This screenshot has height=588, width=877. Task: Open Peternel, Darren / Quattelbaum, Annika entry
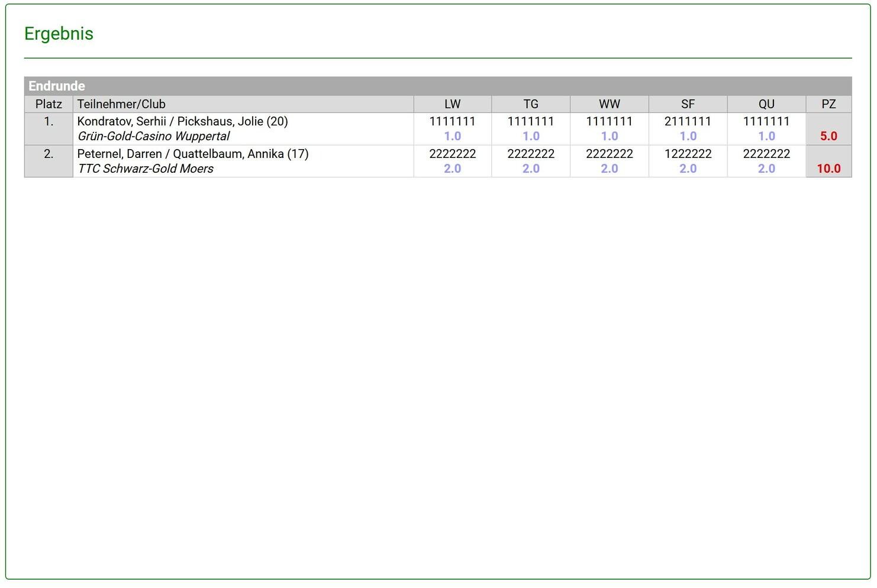coord(192,154)
